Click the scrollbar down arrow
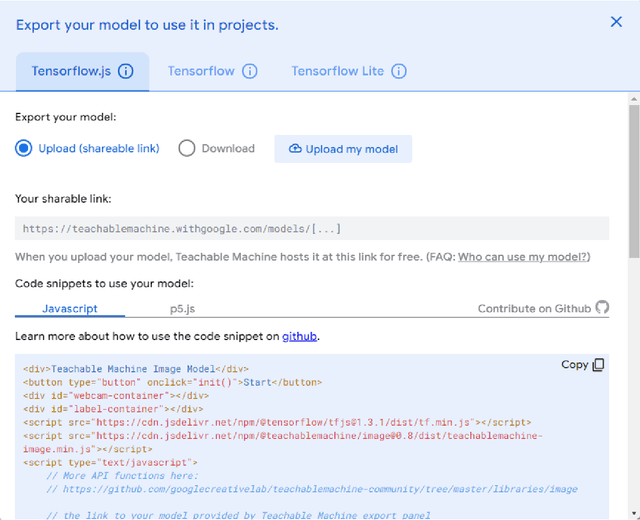The width and height of the screenshot is (640, 520). (x=634, y=514)
